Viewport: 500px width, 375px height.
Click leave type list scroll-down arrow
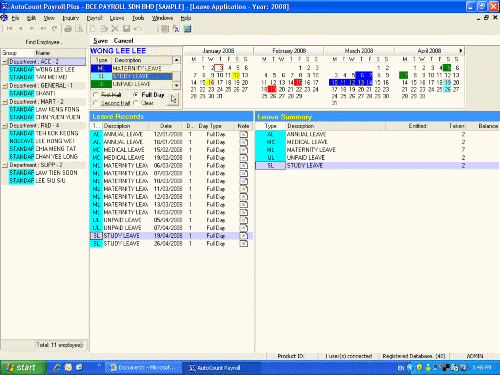(176, 85)
